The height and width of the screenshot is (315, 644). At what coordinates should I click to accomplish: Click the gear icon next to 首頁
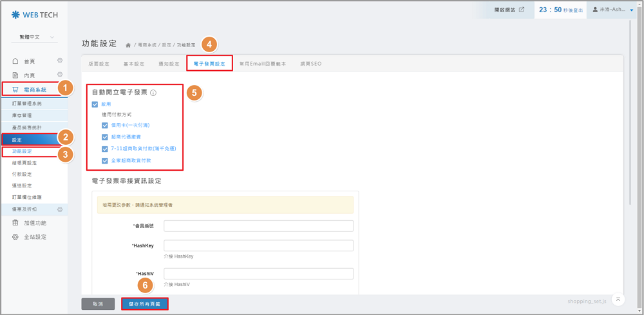point(60,61)
